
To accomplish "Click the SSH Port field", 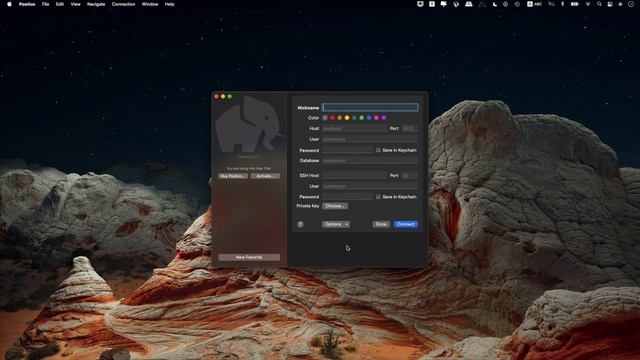I will pyautogui.click(x=409, y=176).
